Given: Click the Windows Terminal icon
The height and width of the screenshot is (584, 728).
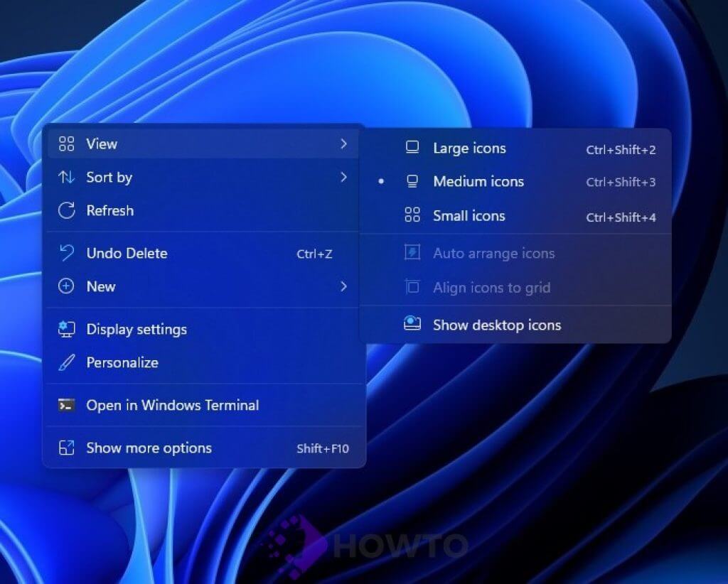Looking at the screenshot, I should [66, 405].
